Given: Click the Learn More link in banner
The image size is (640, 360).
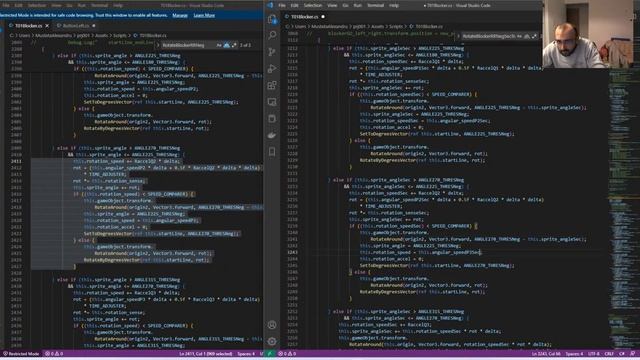Looking at the screenshot, I should point(204,16).
